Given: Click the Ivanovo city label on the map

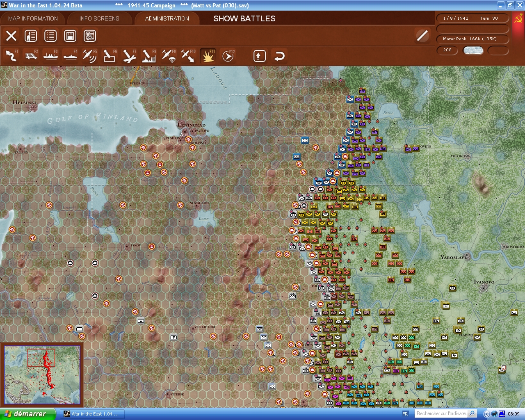Looking at the screenshot, I should (x=484, y=282).
